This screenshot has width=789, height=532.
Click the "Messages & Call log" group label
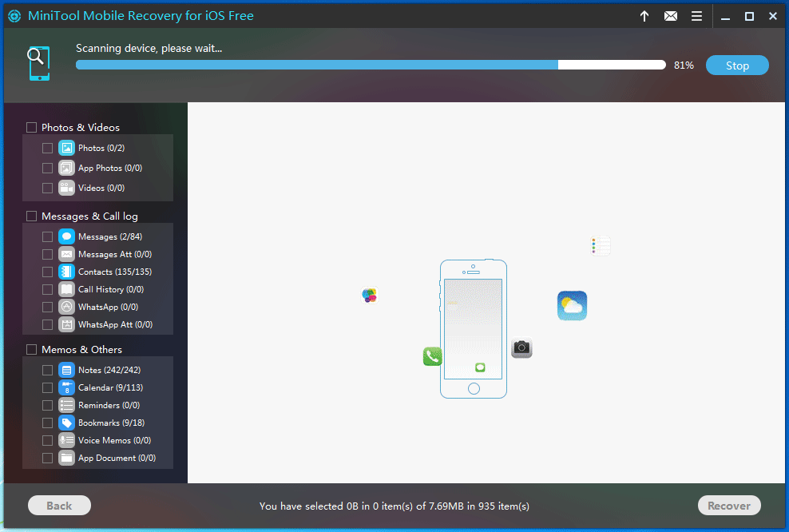(x=89, y=216)
